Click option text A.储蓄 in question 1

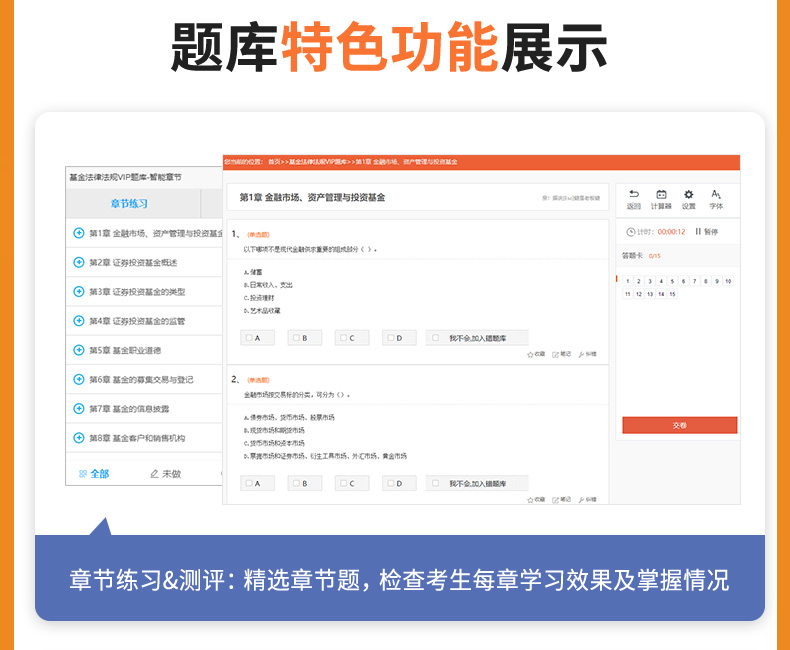(x=253, y=272)
